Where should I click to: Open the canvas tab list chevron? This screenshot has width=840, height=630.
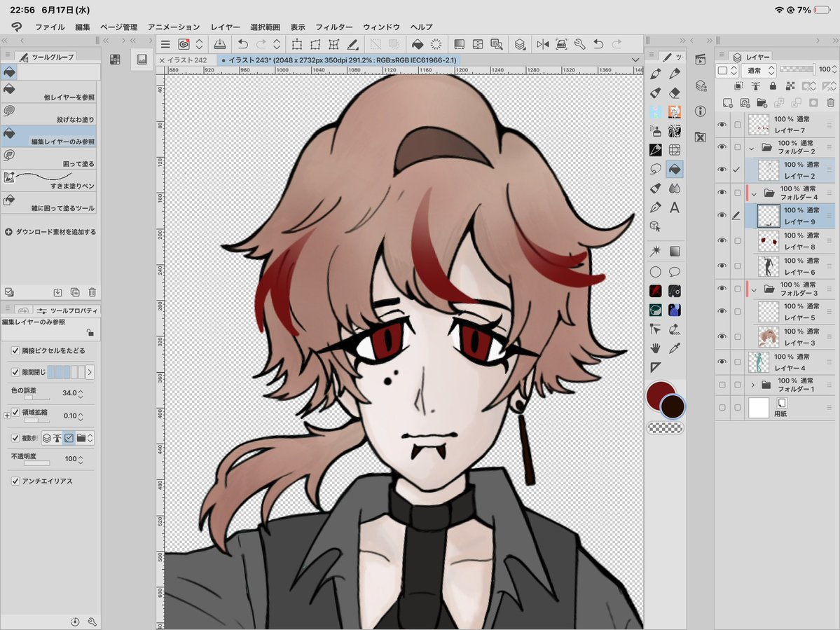(x=635, y=60)
